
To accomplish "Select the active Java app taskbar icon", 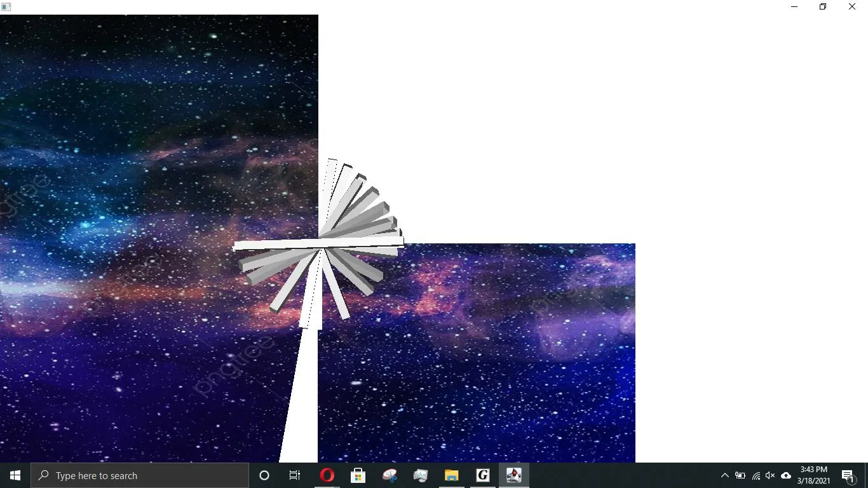I will click(513, 475).
